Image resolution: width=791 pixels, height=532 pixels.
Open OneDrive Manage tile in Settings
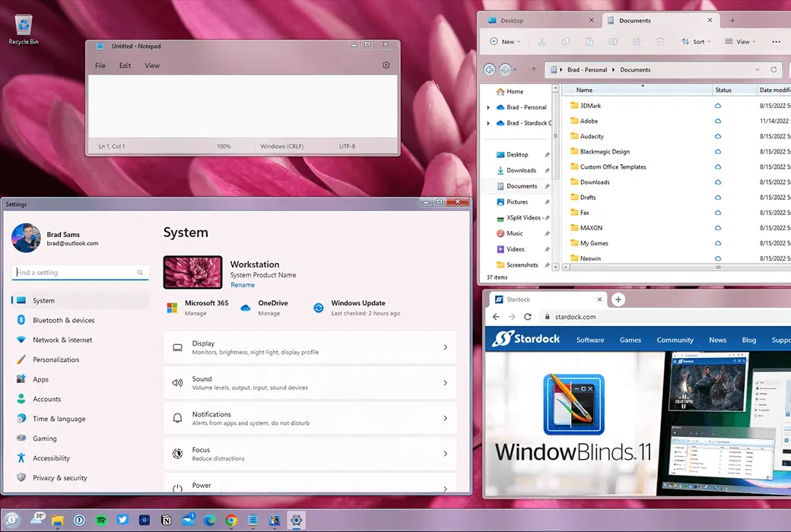tap(265, 308)
